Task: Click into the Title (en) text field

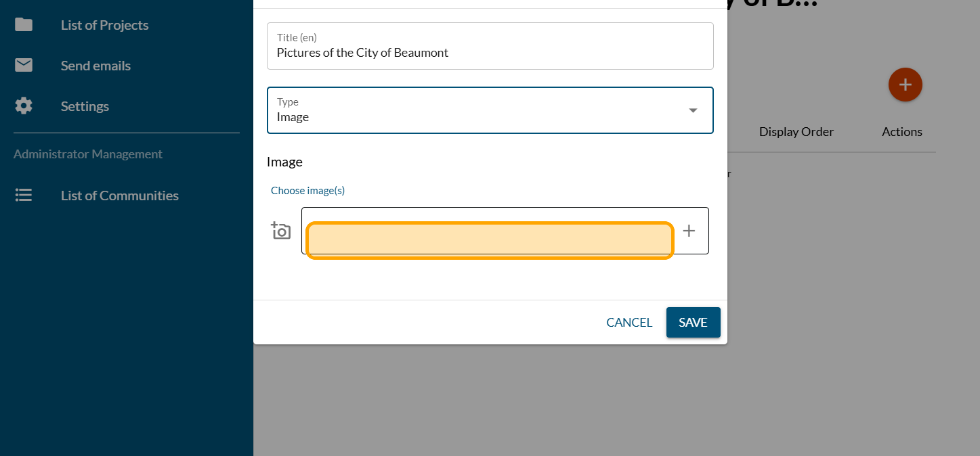Action: [x=490, y=52]
